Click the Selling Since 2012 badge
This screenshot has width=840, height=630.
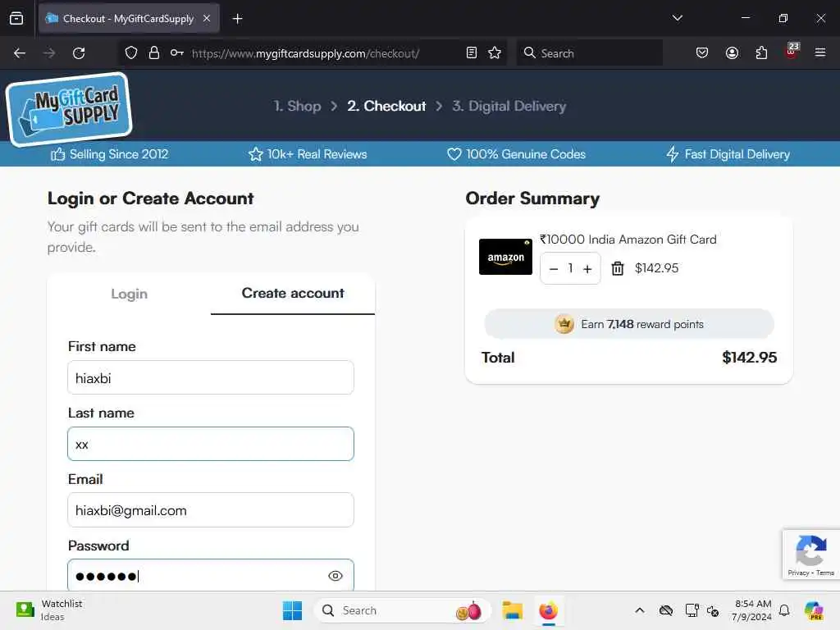click(x=110, y=154)
